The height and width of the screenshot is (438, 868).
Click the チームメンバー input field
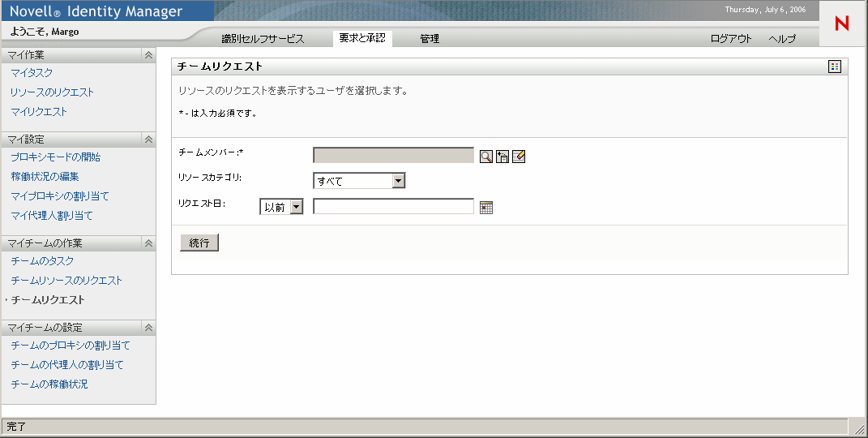coord(394,155)
